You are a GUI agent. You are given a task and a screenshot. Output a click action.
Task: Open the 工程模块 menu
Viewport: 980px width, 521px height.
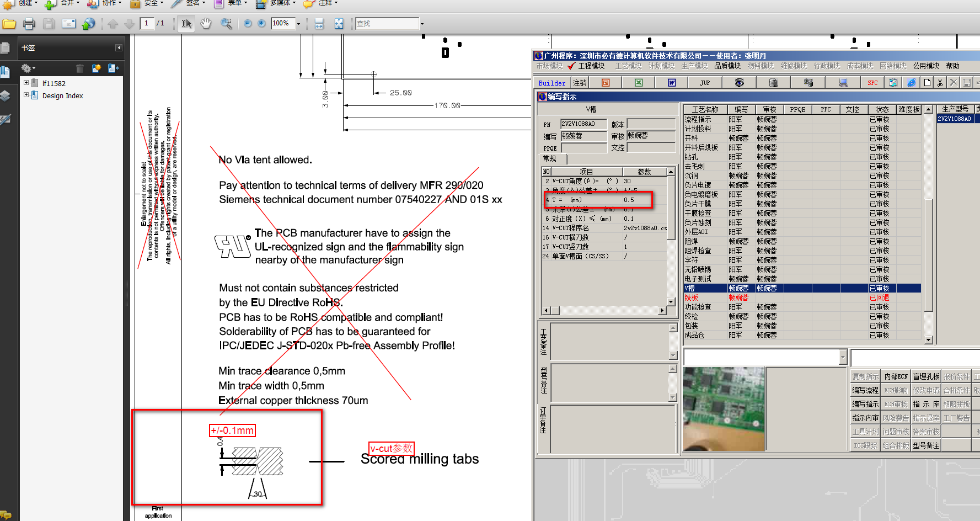pyautogui.click(x=591, y=66)
